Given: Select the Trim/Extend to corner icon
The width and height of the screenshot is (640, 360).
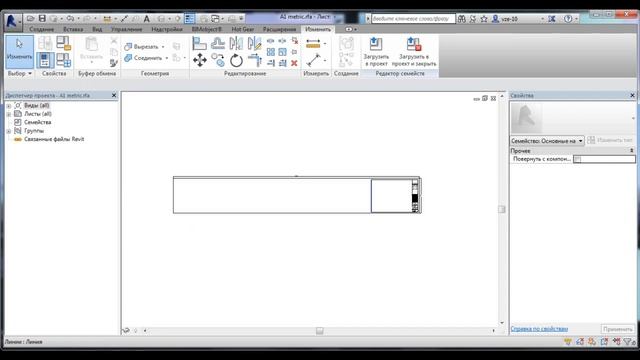Looking at the screenshot, I should [254, 60].
